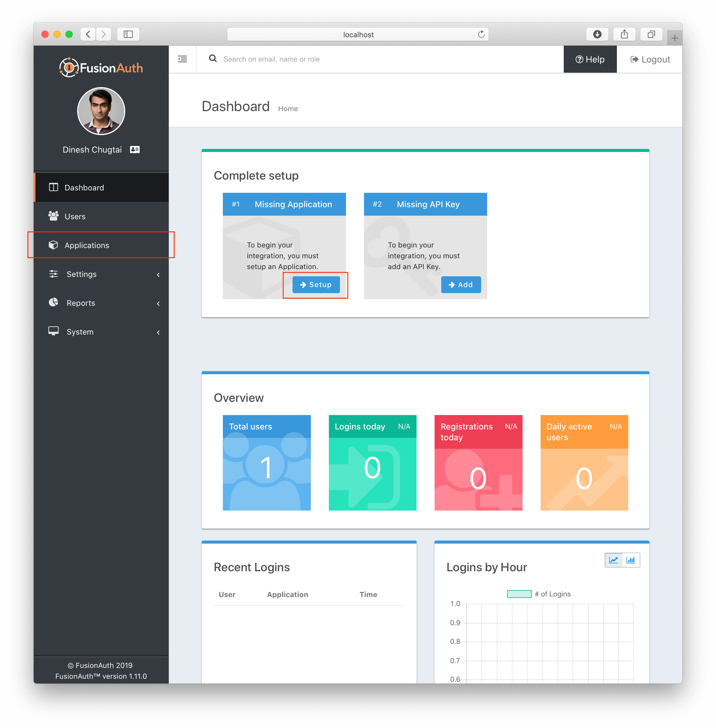Click the ID card icon beside Dinesh Chugtai

(135, 149)
